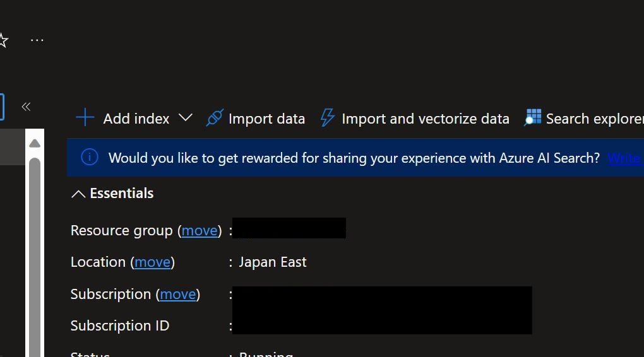Click the Search explorer grid icon
Image resolution: width=644 pixels, height=357 pixels.
533,117
